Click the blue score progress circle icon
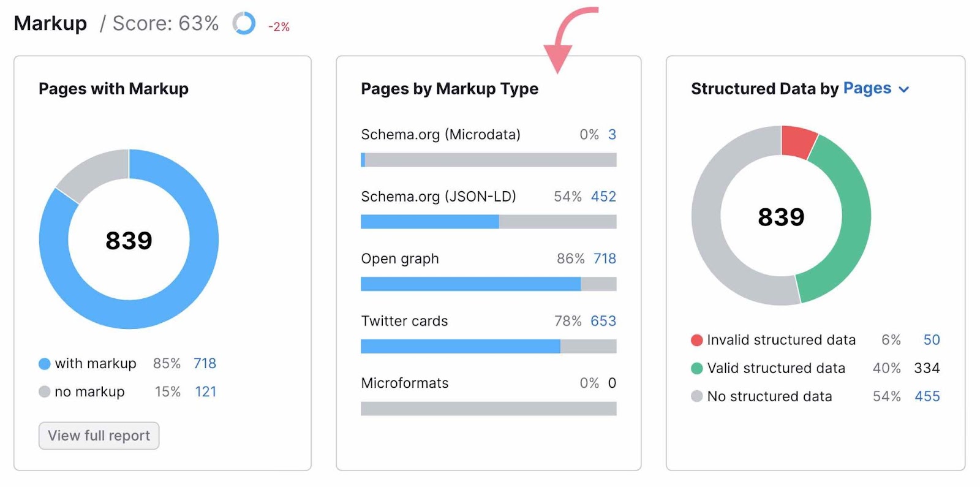980x487 pixels. [243, 23]
